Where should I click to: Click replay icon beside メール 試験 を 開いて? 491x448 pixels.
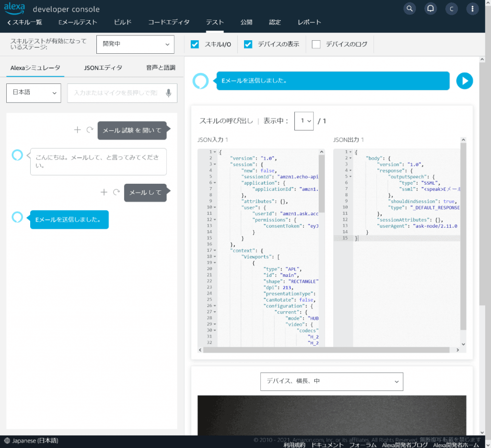click(x=90, y=130)
